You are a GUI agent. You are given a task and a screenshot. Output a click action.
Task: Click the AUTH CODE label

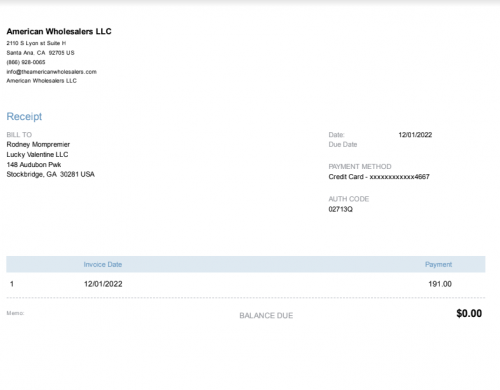(x=349, y=199)
